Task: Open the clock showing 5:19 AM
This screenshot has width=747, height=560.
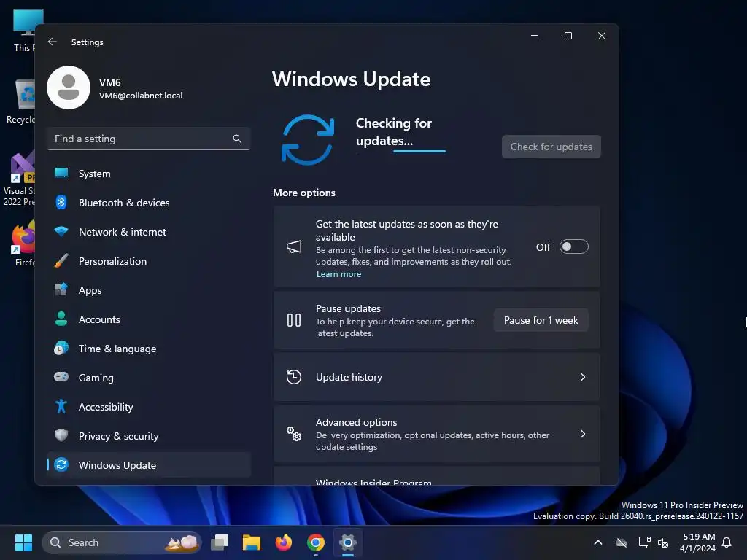Action: pos(698,542)
